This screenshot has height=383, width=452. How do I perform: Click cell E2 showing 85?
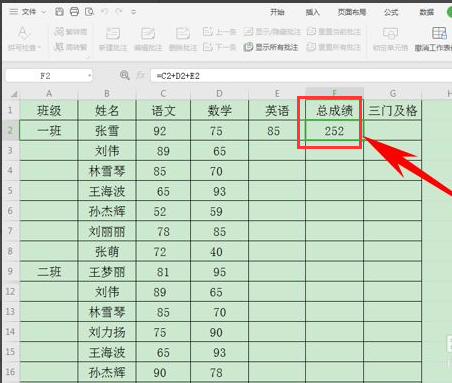[277, 131]
